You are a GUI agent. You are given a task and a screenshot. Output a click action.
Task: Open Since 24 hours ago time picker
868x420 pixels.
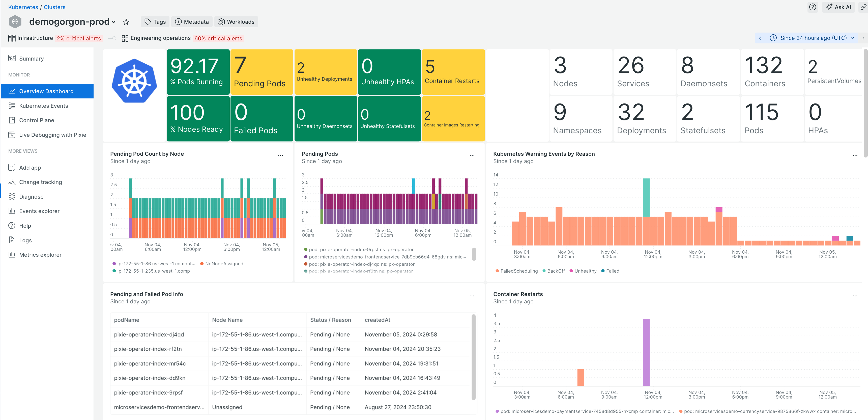pyautogui.click(x=812, y=38)
